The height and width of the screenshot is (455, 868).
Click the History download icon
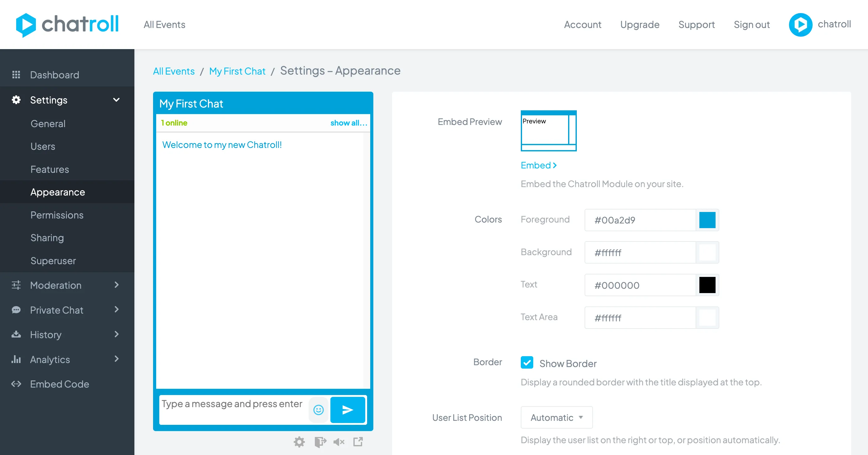[16, 334]
